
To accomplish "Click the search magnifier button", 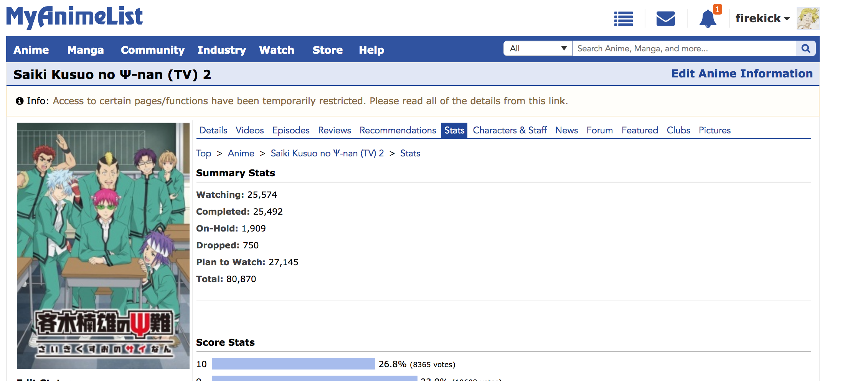I will point(806,48).
